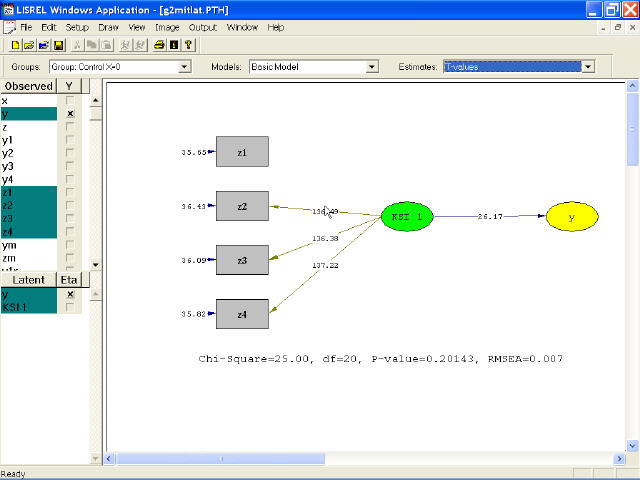
Task: Expand the Models dropdown
Action: coord(372,67)
